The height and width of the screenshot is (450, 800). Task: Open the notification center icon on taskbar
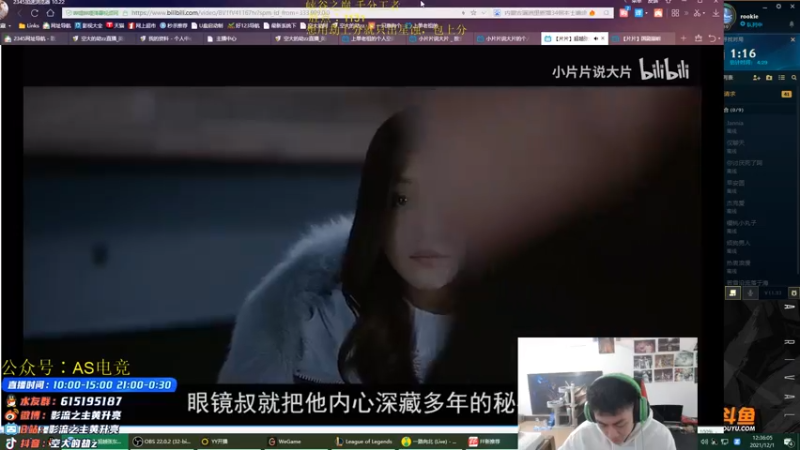(789, 442)
